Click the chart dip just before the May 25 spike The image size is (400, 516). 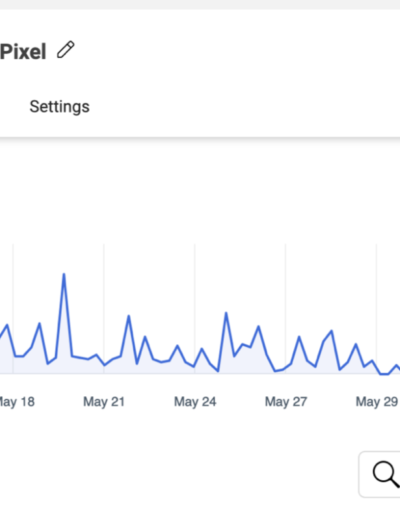click(218, 371)
